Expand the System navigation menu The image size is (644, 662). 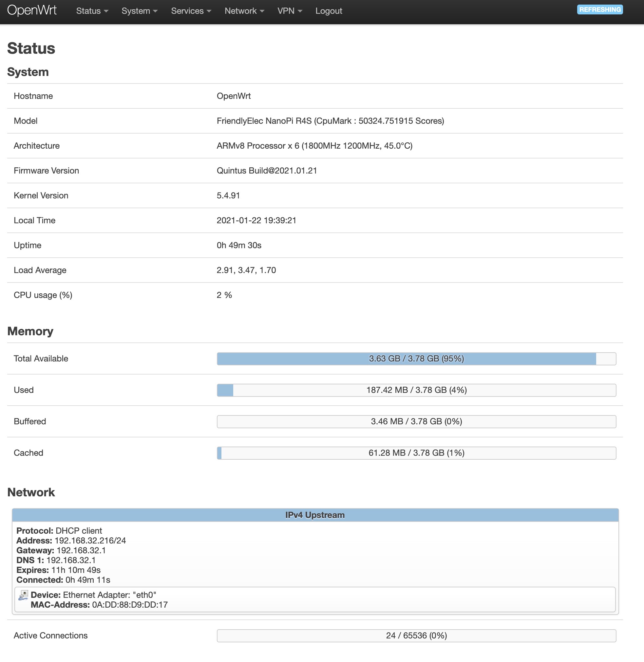tap(139, 11)
